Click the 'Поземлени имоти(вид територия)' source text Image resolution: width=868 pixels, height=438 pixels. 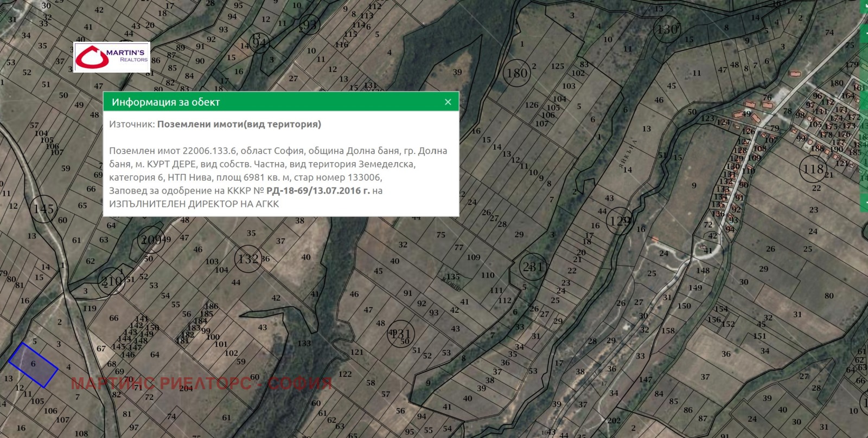(x=239, y=124)
